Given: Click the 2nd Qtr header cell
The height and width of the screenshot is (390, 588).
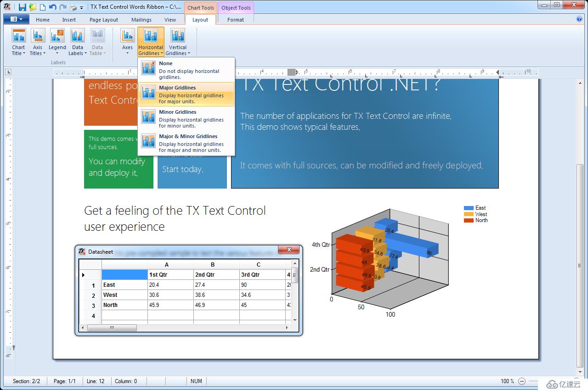Looking at the screenshot, I should pyautogui.click(x=216, y=275).
